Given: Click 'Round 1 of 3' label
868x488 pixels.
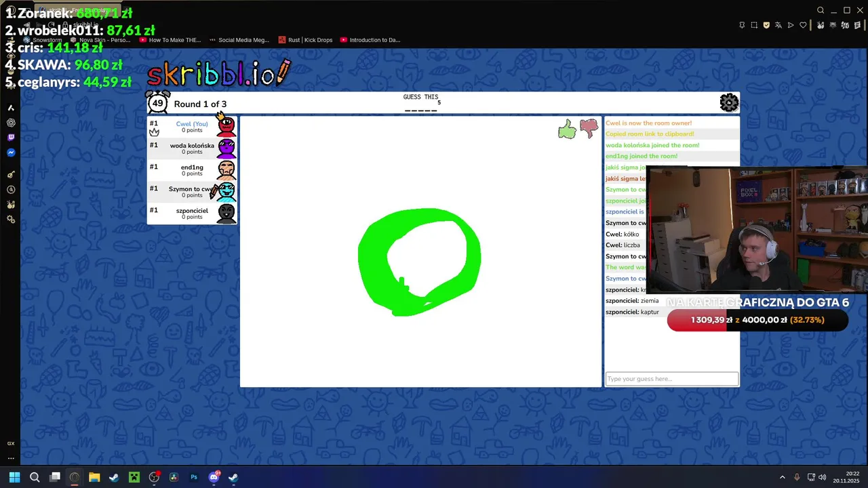Looking at the screenshot, I should click(200, 104).
